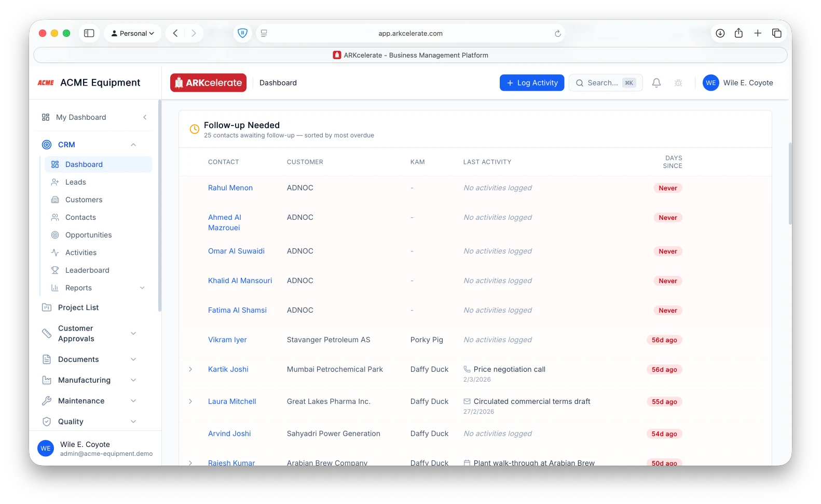The height and width of the screenshot is (504, 821).
Task: Click the 56d ago badge for Kartik Joshi
Action: click(664, 370)
